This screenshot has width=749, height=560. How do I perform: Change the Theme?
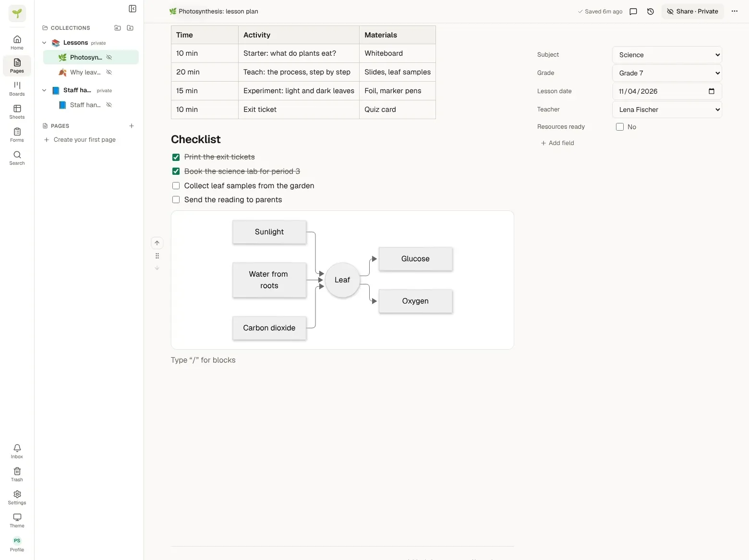pos(17,520)
